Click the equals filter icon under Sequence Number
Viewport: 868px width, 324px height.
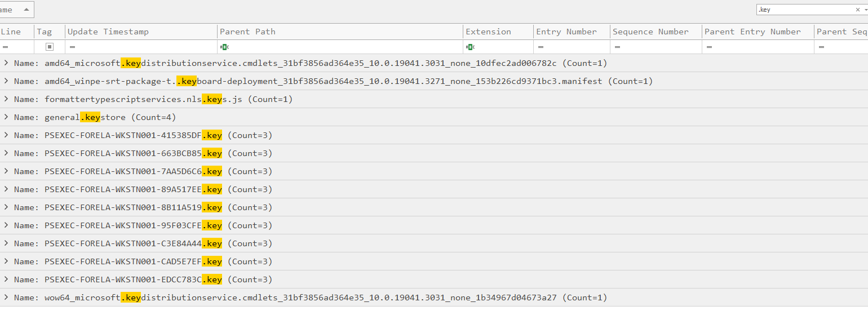click(x=617, y=47)
